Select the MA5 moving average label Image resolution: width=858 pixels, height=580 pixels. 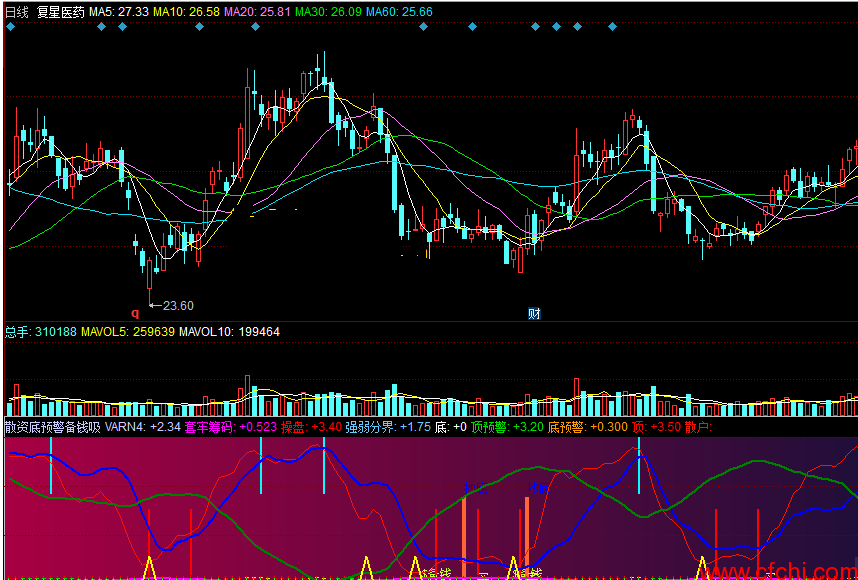coord(119,11)
